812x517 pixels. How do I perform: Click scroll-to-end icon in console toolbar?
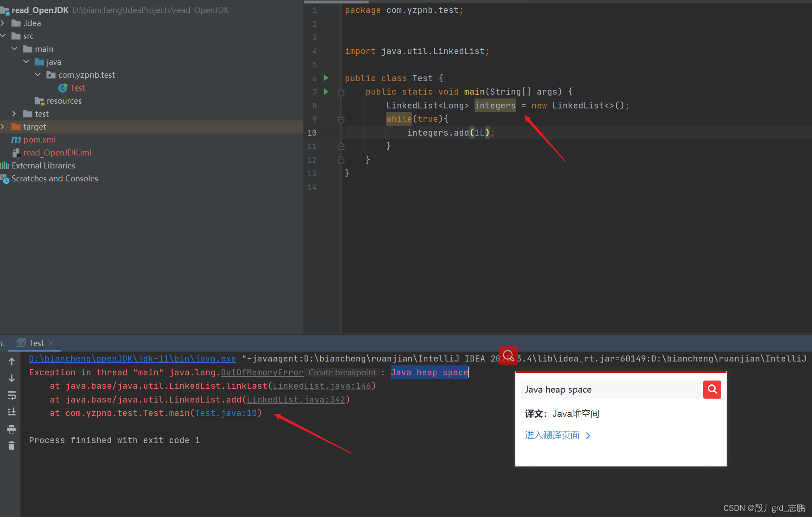click(12, 412)
